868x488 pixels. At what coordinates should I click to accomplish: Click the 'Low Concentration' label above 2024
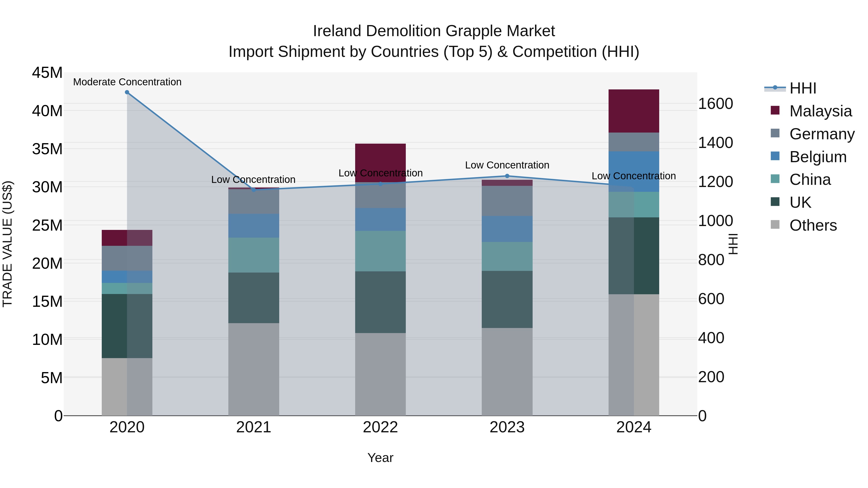634,176
